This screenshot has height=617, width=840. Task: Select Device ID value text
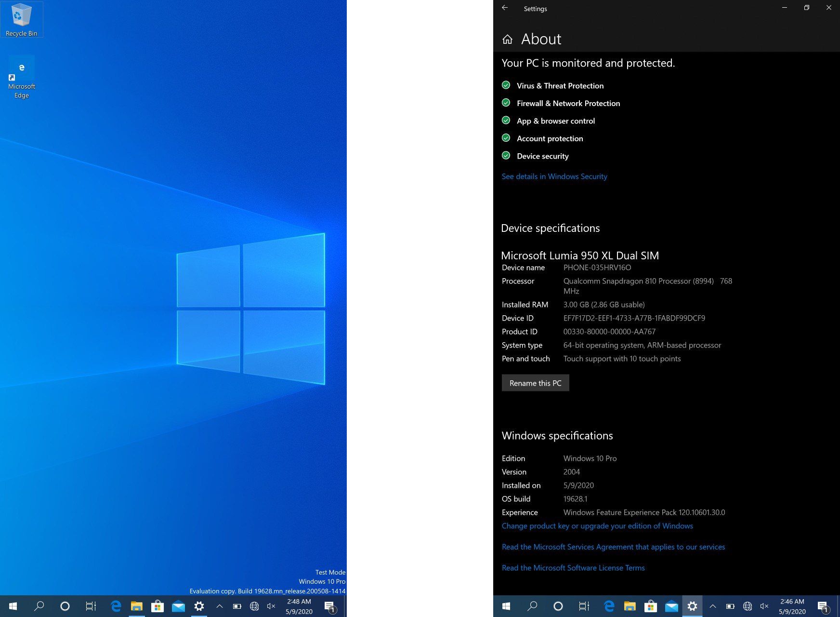(634, 318)
